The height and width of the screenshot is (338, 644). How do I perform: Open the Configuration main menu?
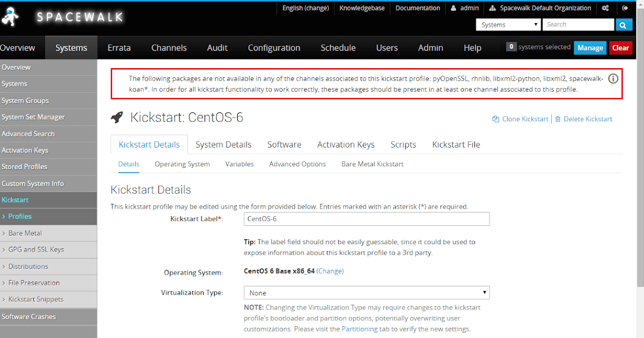(x=274, y=48)
